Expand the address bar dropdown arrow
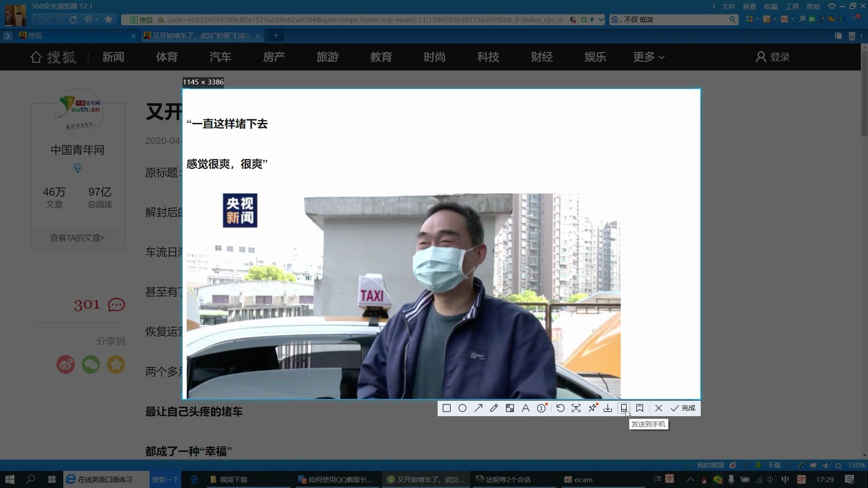868x488 pixels. 601,19
